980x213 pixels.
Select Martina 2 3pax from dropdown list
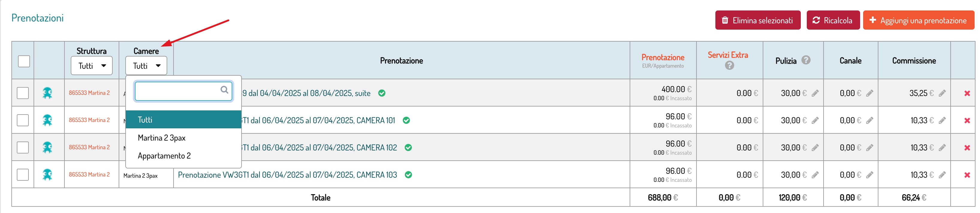(162, 138)
